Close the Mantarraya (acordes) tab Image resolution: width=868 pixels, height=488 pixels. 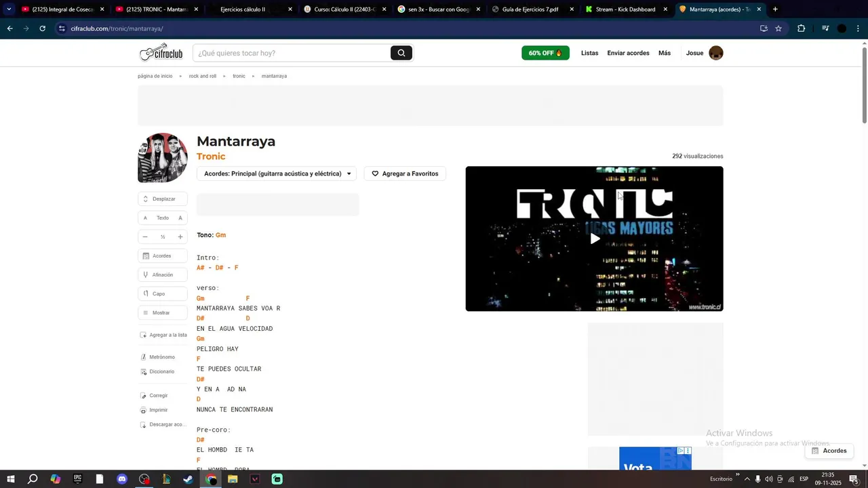point(759,9)
